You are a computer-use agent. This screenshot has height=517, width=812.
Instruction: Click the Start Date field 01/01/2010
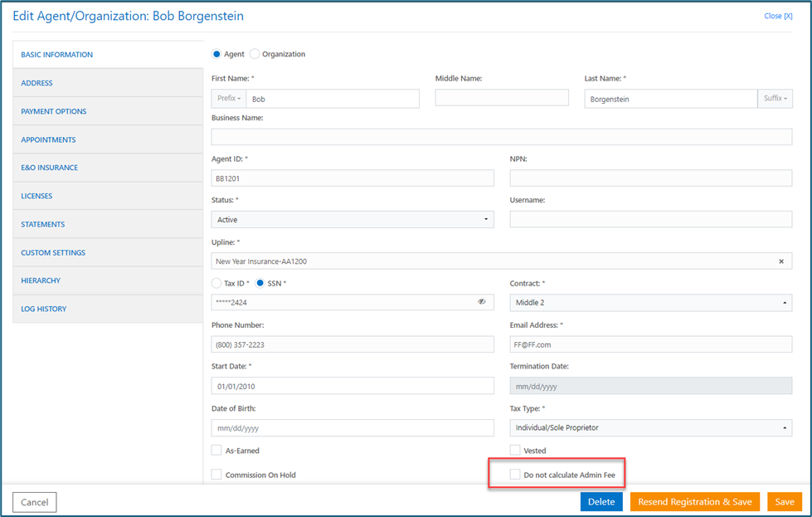(353, 386)
